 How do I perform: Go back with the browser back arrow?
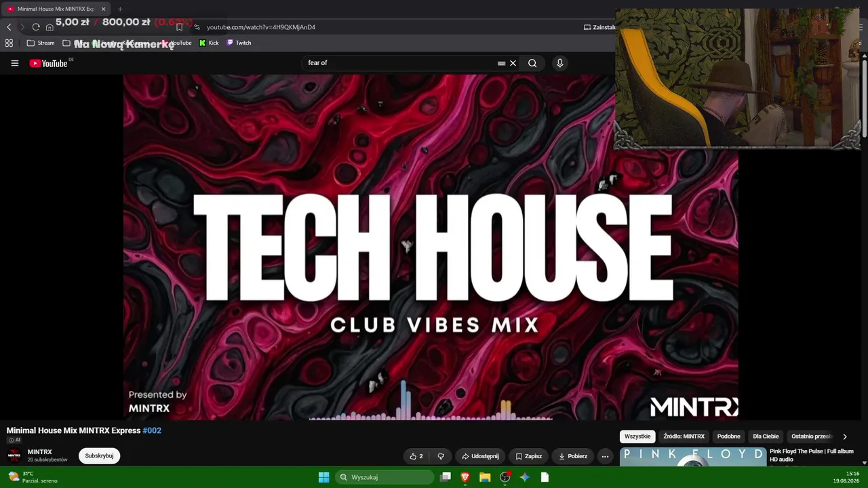click(9, 27)
